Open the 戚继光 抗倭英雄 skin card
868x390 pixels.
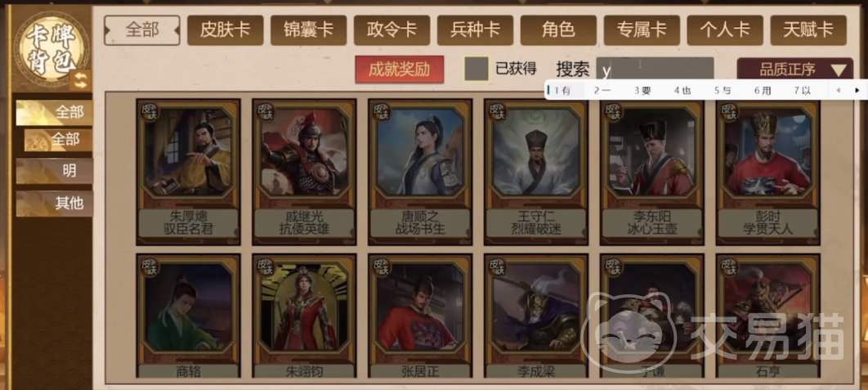tap(304, 173)
